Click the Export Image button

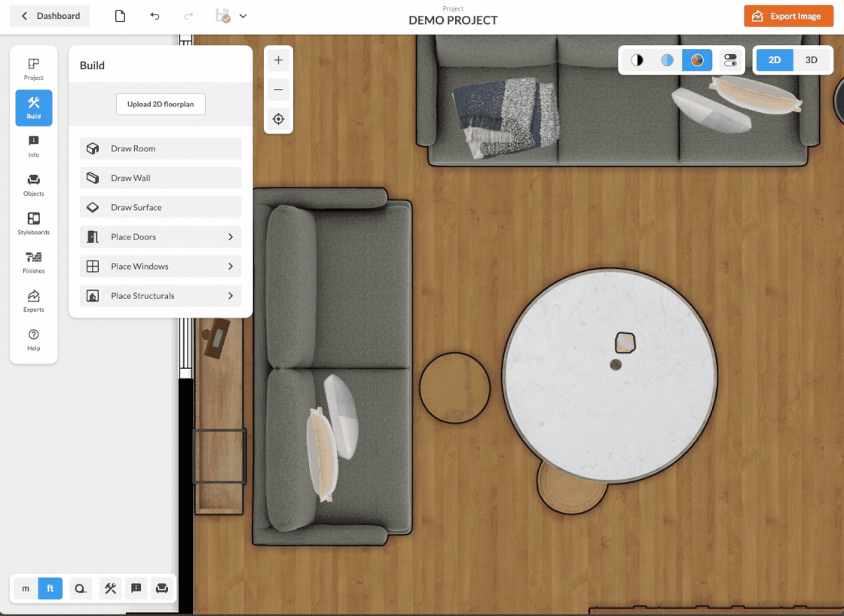click(x=788, y=16)
